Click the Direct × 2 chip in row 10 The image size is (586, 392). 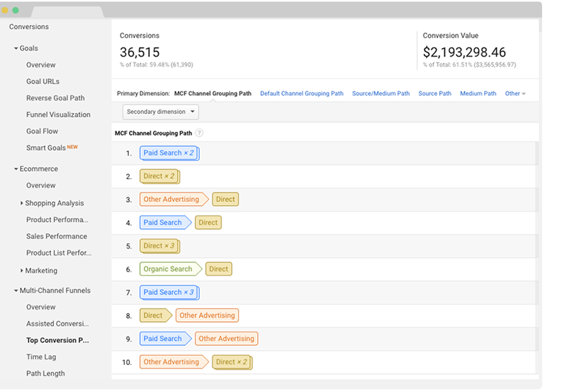(x=231, y=363)
